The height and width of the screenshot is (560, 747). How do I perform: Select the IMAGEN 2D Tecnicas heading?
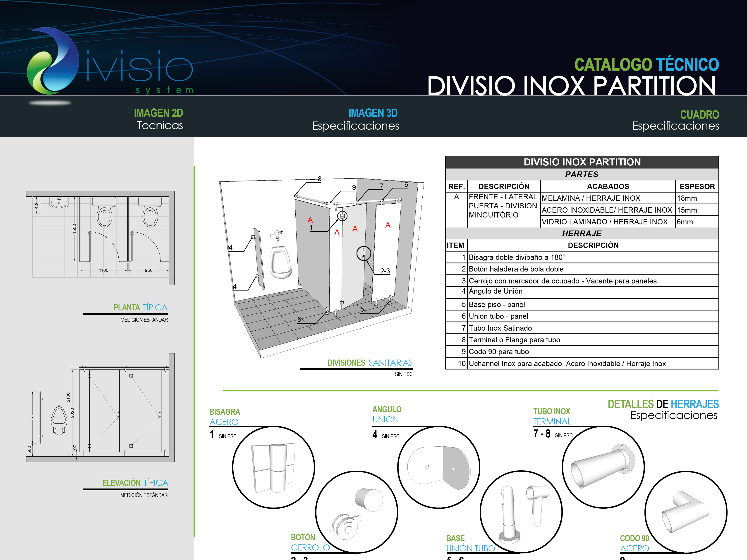click(158, 119)
